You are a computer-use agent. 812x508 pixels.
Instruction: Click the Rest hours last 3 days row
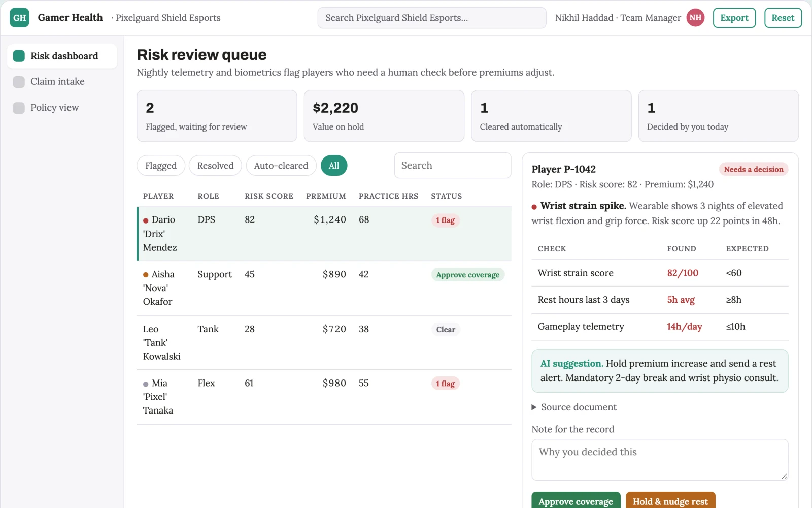pos(660,300)
